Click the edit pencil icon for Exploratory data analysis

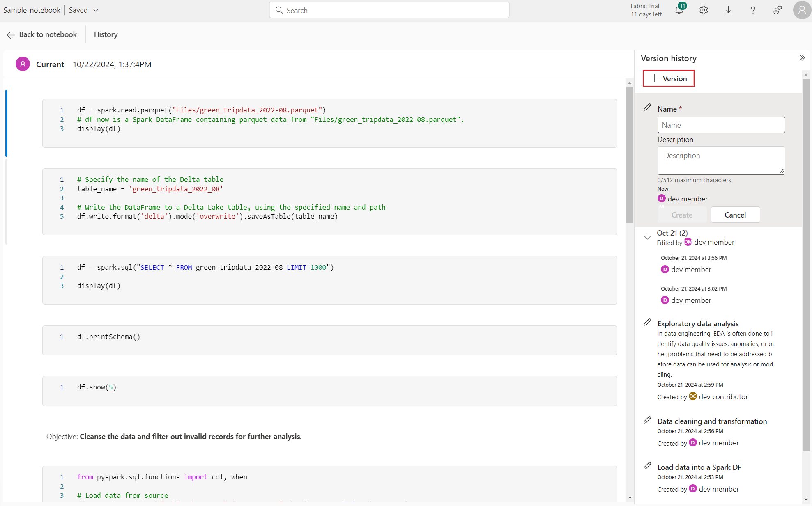647,323
